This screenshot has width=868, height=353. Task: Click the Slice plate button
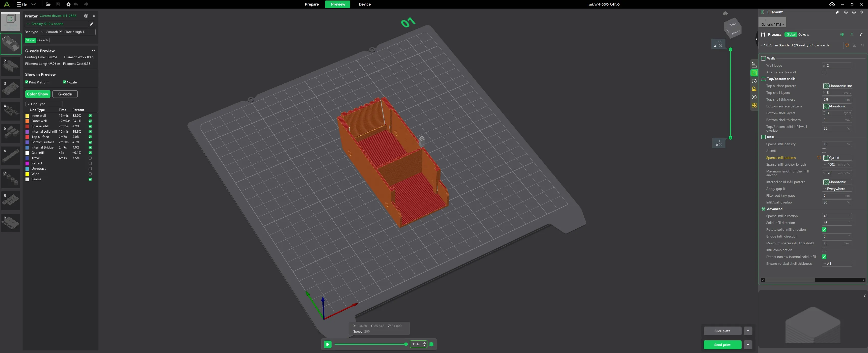[x=722, y=331]
